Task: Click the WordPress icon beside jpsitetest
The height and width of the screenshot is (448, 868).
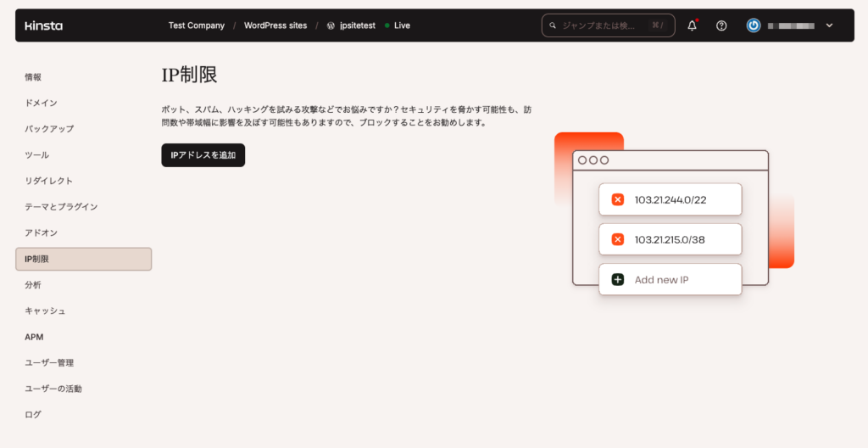Action: click(x=331, y=25)
